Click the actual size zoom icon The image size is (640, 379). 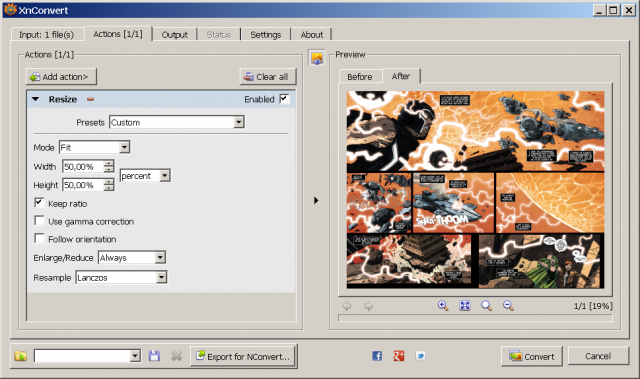click(486, 306)
